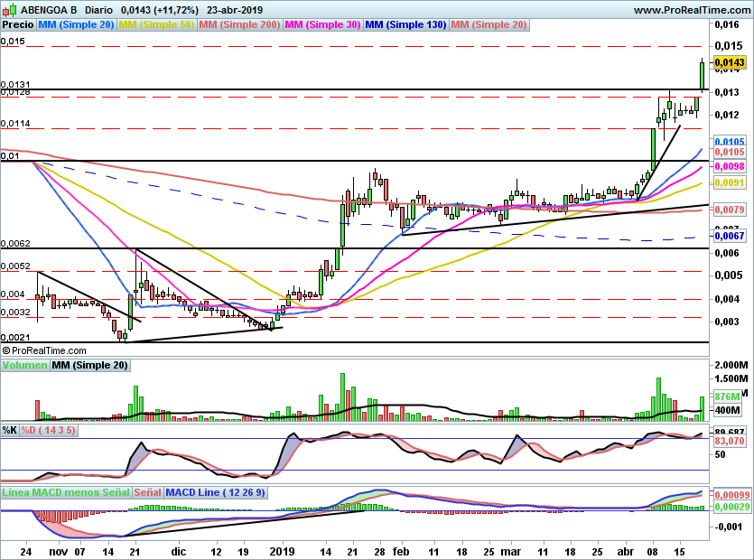Click the blue 0,0067 moving average tag
This screenshot has width=754, height=560.
point(729,235)
